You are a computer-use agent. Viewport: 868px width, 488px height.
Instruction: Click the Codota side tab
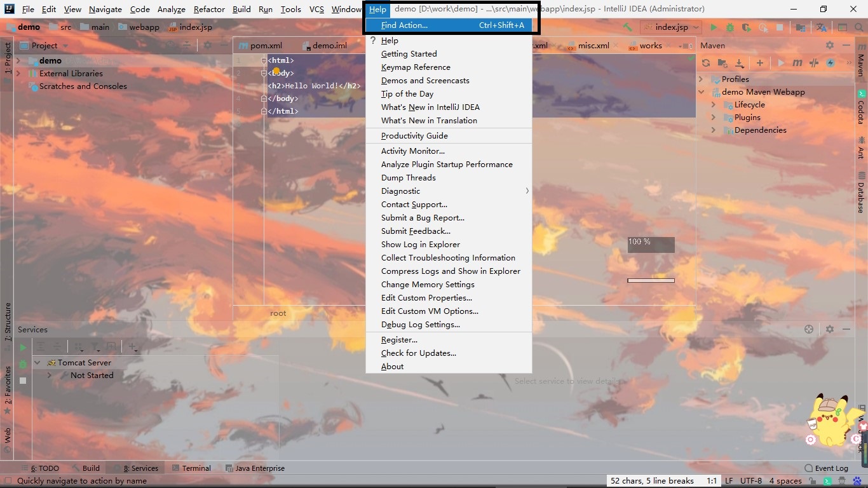point(861,107)
